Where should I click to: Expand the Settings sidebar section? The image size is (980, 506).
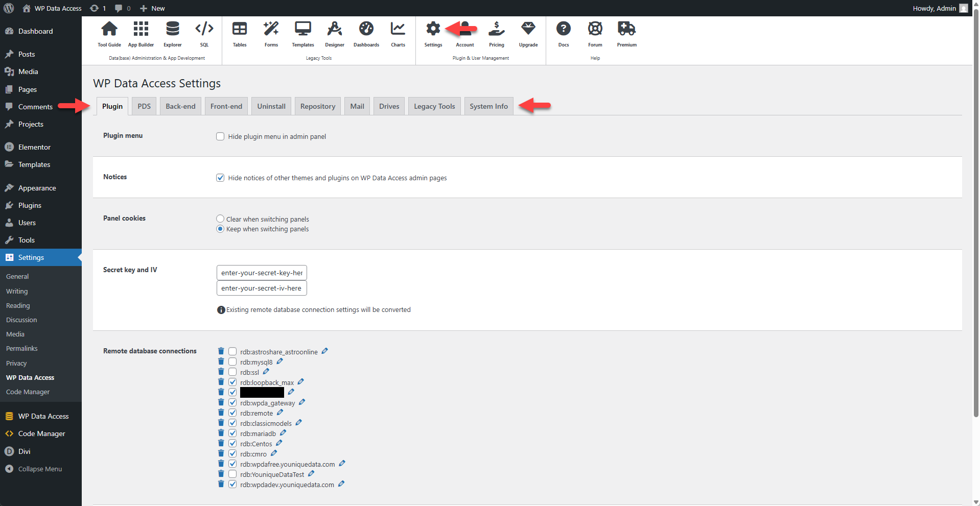point(31,257)
